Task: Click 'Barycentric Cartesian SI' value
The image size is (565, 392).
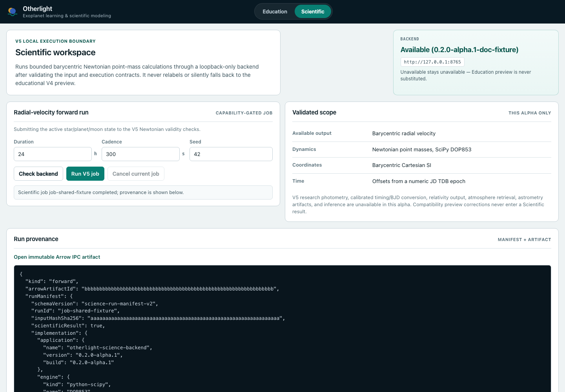Action: [x=402, y=165]
